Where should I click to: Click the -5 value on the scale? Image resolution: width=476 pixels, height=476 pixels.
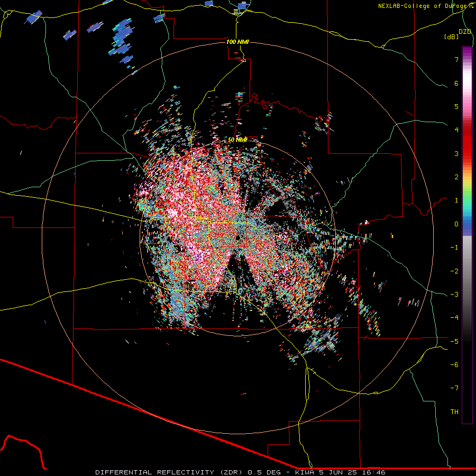454,342
